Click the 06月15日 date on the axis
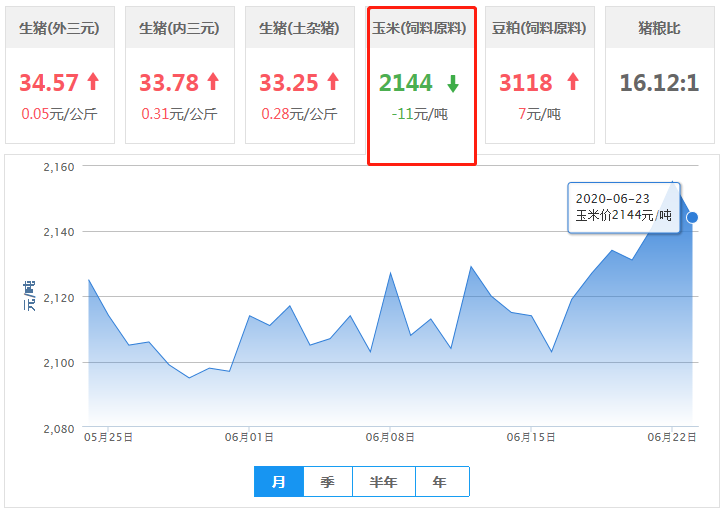725x514 pixels. pos(531,437)
